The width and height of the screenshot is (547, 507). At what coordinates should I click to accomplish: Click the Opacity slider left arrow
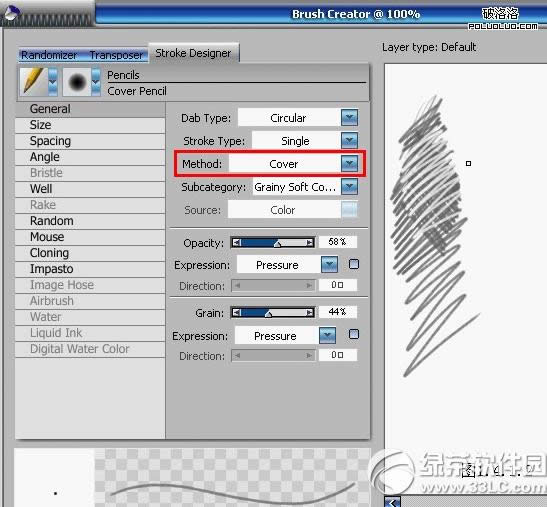[237, 243]
